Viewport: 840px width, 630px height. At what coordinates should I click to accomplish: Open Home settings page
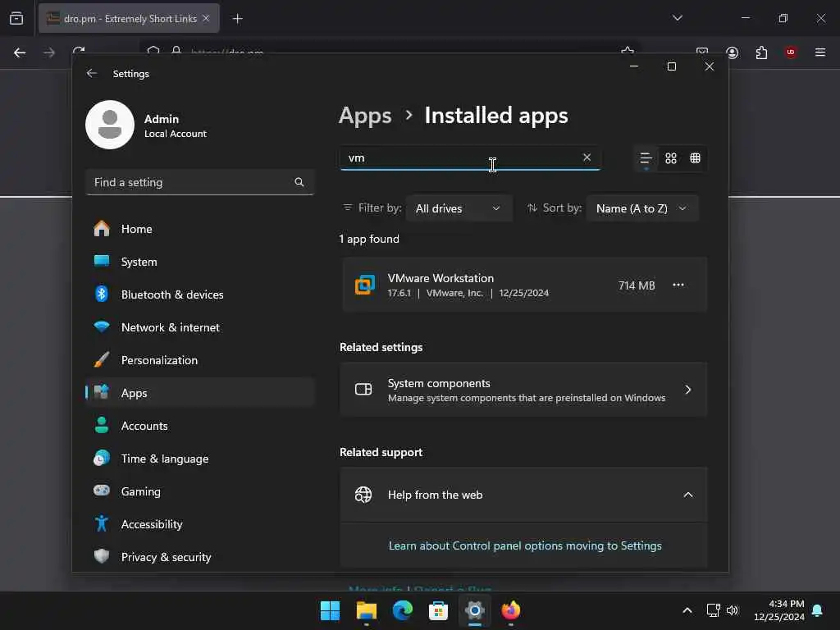tap(199, 230)
